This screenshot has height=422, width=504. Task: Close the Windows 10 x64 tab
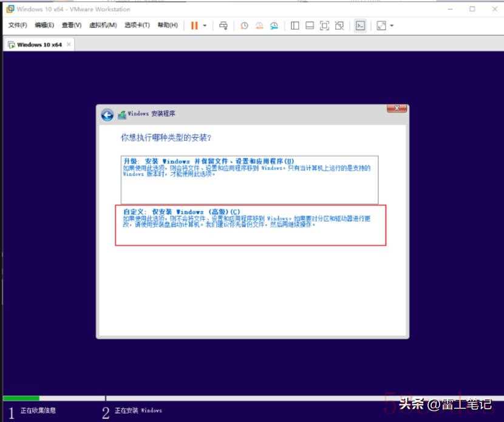[69, 44]
